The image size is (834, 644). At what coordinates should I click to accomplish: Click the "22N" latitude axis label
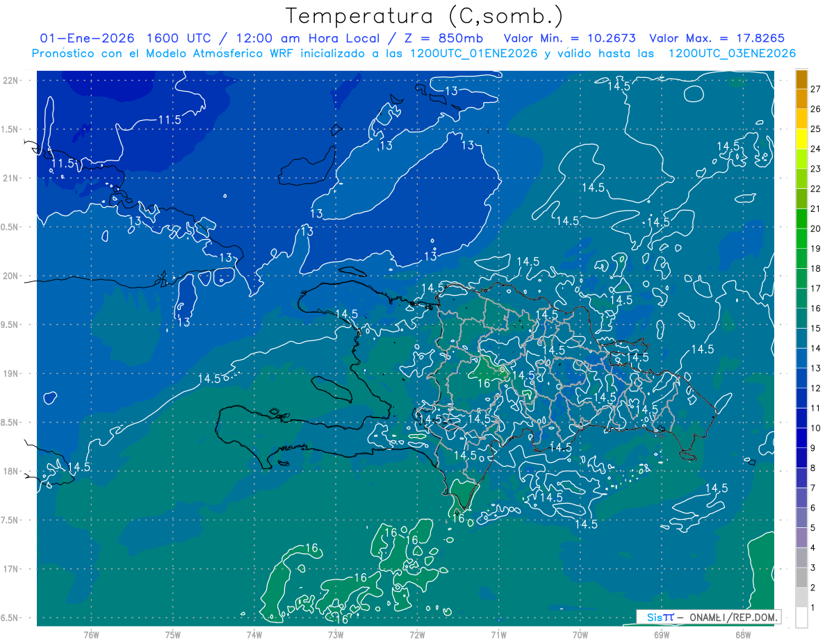pyautogui.click(x=11, y=81)
